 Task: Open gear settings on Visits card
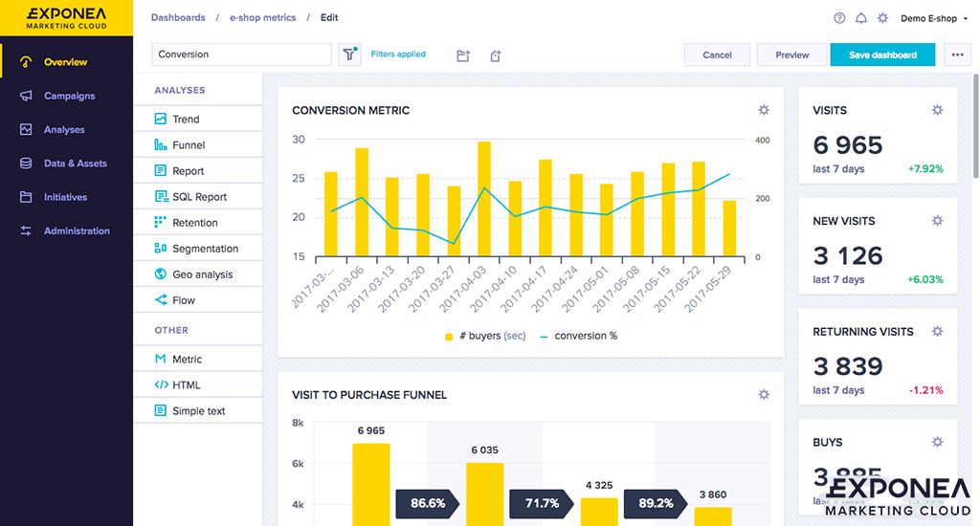tap(938, 110)
